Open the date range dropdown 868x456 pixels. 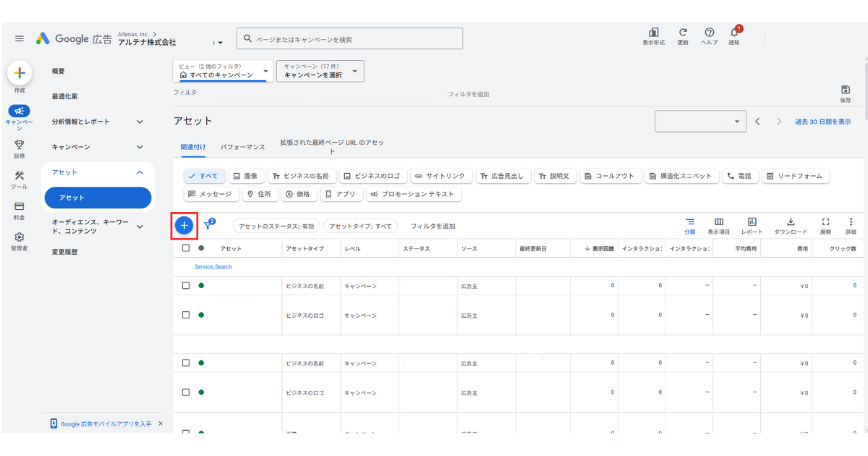point(700,122)
